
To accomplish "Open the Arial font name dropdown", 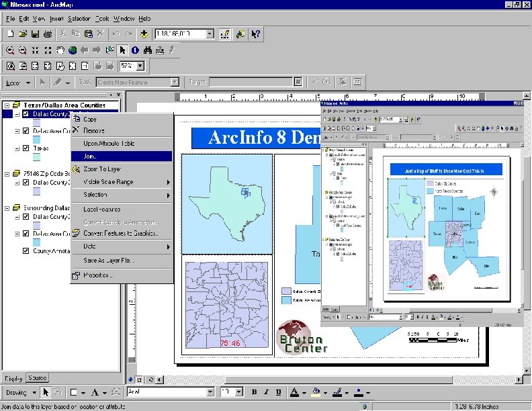I will 210,392.
